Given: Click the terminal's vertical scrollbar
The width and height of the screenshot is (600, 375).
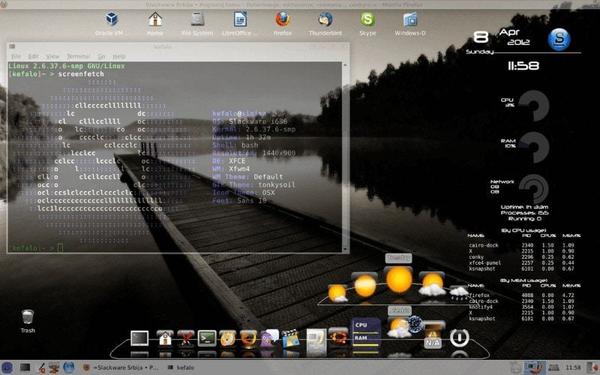Looking at the screenshot, I should pyautogui.click(x=345, y=157).
